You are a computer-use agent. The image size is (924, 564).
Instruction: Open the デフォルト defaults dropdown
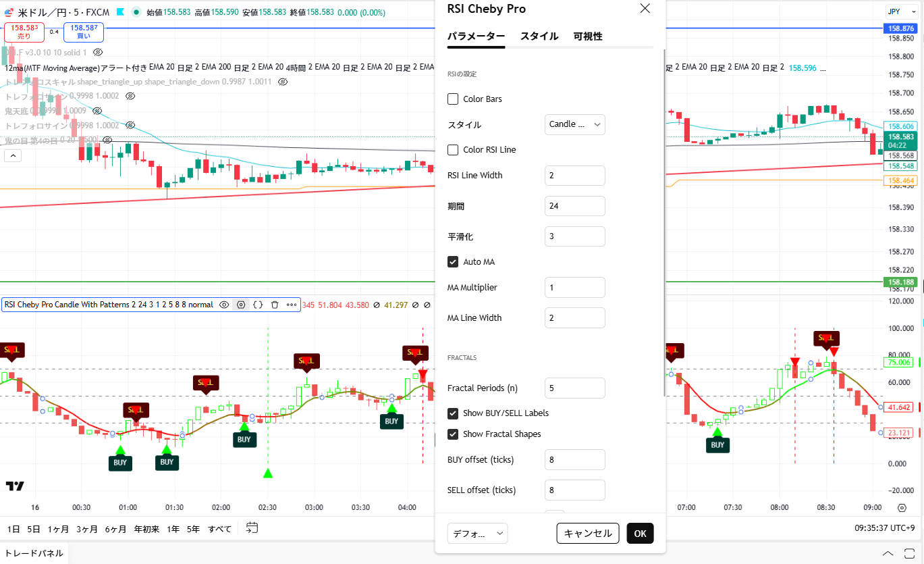(477, 534)
